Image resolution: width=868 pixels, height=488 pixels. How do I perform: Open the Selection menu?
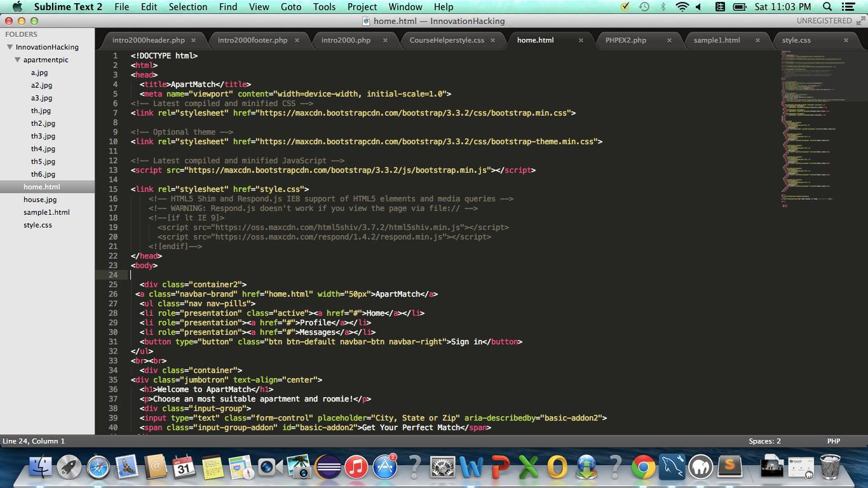coord(188,7)
